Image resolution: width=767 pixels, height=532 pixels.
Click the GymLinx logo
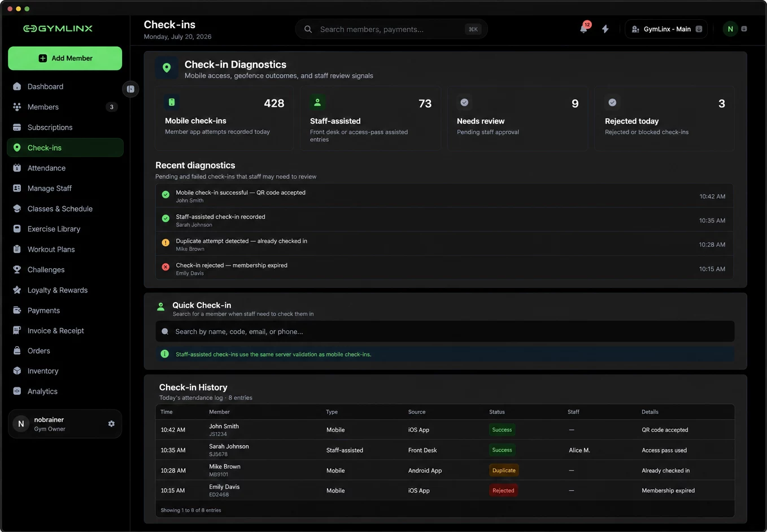click(58, 28)
